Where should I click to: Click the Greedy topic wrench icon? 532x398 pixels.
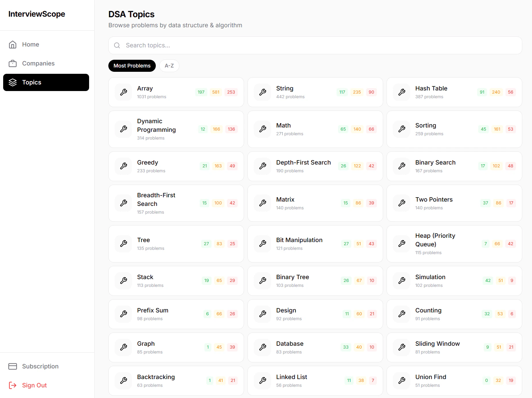tap(124, 166)
